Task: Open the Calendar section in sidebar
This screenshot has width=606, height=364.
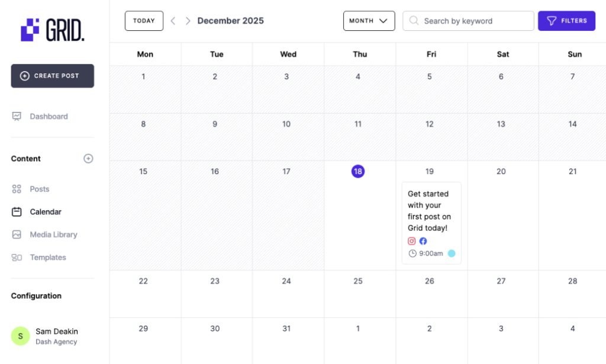Action: (46, 212)
